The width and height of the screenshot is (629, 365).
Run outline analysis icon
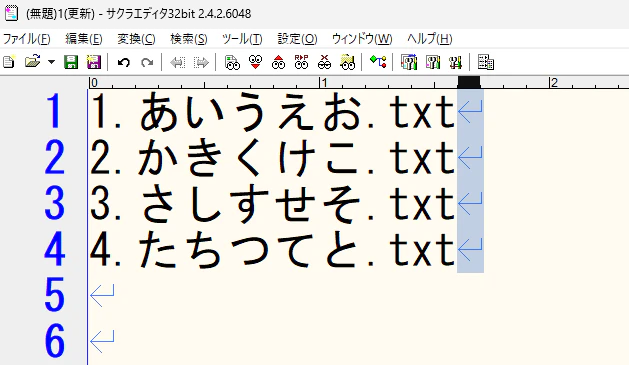click(378, 62)
